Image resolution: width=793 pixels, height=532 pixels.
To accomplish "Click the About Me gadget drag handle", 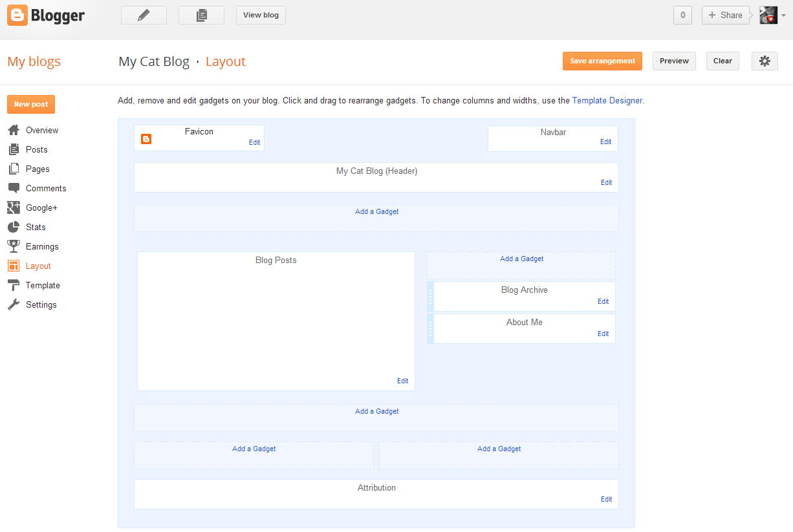I will pyautogui.click(x=431, y=328).
